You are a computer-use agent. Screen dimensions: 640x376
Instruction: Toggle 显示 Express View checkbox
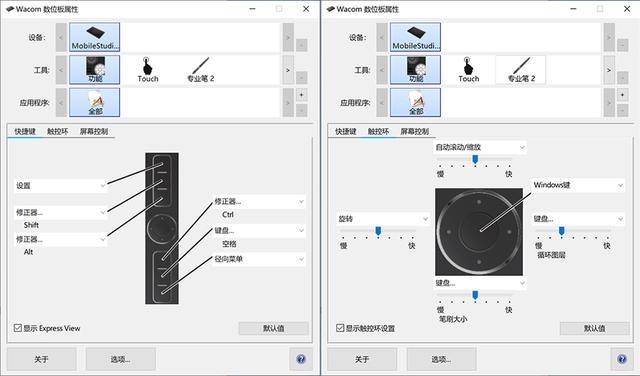pos(18,328)
